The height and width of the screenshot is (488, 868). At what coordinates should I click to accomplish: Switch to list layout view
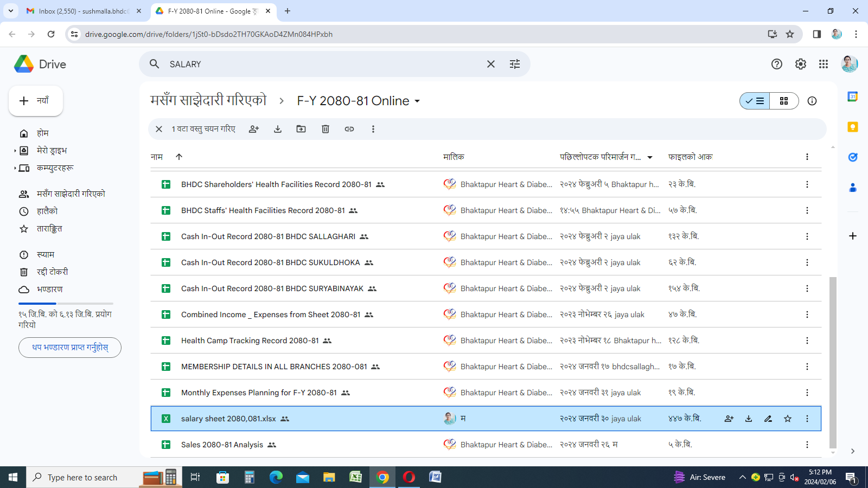coord(755,101)
